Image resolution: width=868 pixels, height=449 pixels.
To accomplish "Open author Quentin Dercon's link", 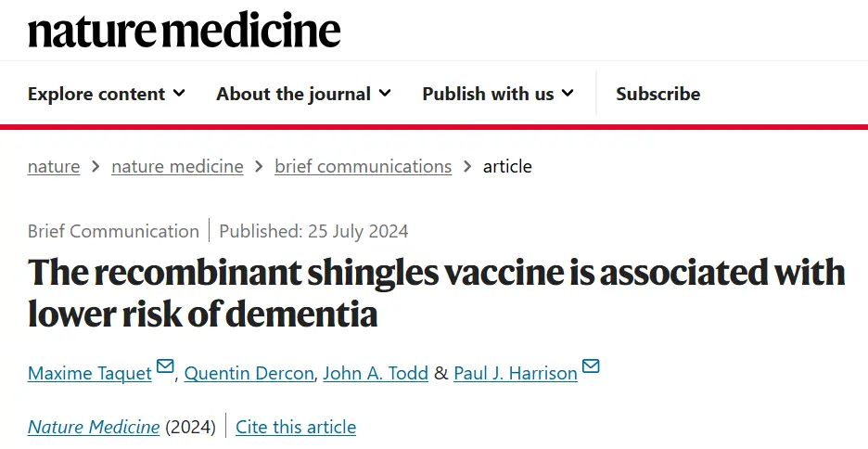I will [x=249, y=373].
